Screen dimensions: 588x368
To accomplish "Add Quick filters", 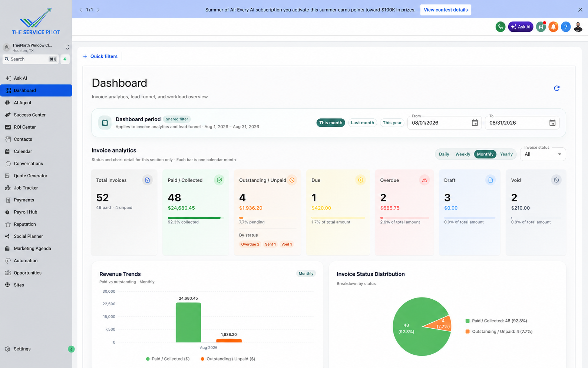I will [100, 56].
